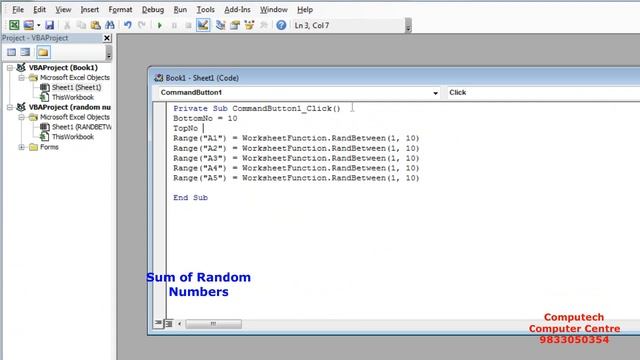
Task: Select ThisWorkbook under random number project
Action: (x=73, y=137)
